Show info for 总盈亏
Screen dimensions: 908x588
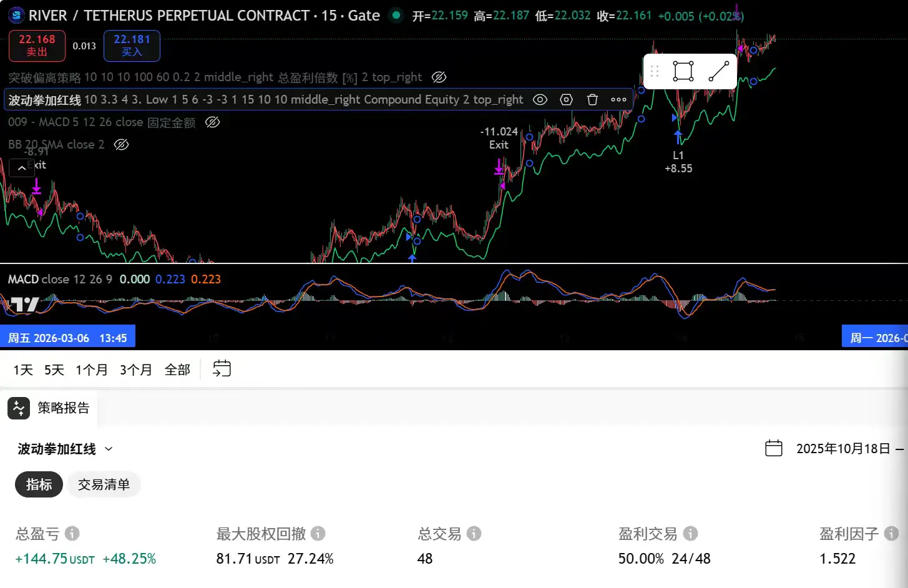pyautogui.click(x=72, y=534)
